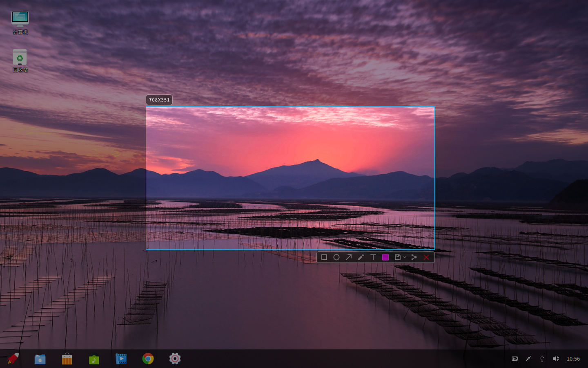Open the rocket launcher in the dock
Viewport: 588px width, 368px height.
[x=13, y=359]
